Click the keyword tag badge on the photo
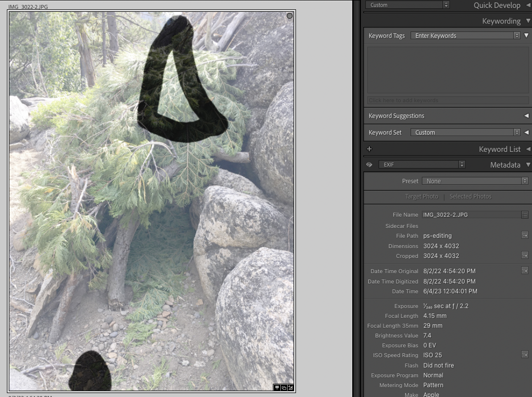The image size is (532, 397). [277, 388]
